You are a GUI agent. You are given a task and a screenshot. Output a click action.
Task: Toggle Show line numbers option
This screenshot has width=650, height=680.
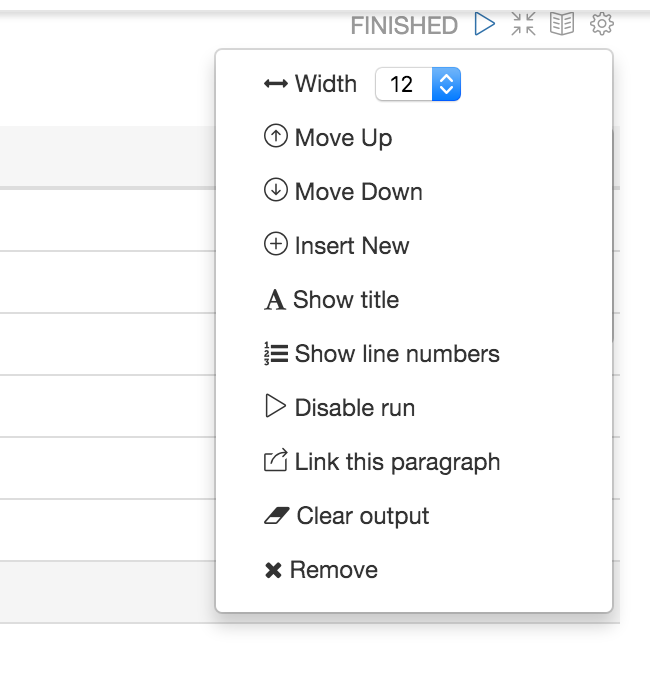[397, 354]
